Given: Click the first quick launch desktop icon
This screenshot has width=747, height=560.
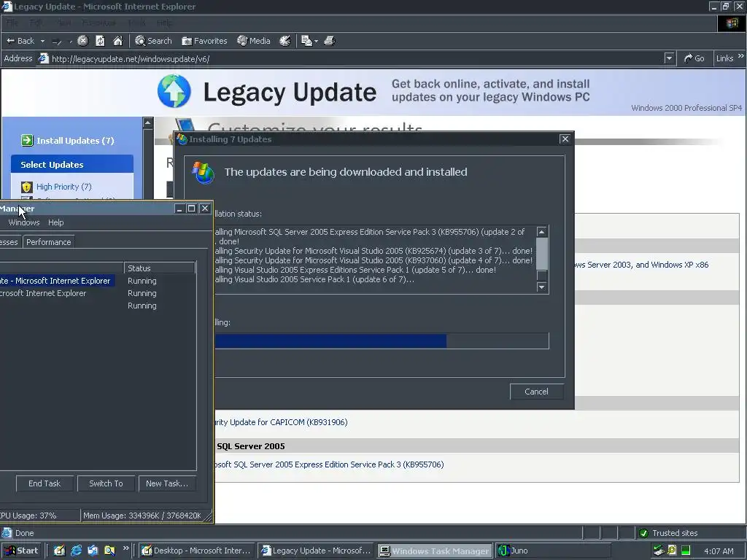Looking at the screenshot, I should tap(59, 551).
